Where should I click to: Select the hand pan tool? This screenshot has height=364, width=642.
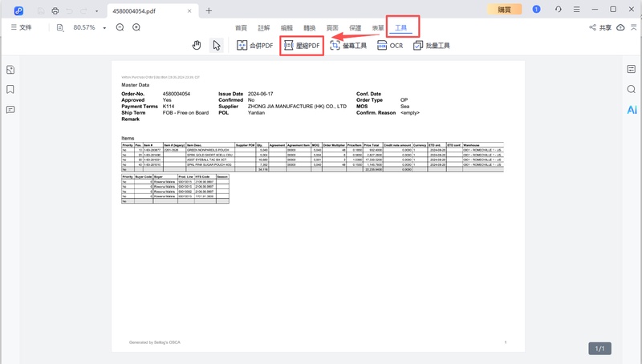pos(197,46)
